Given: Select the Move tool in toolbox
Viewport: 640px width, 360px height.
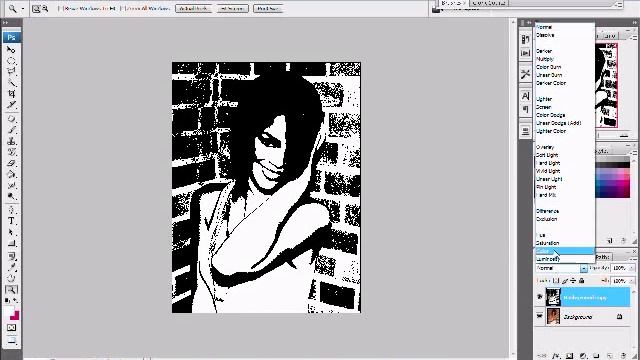Looking at the screenshot, I should 11,50.
